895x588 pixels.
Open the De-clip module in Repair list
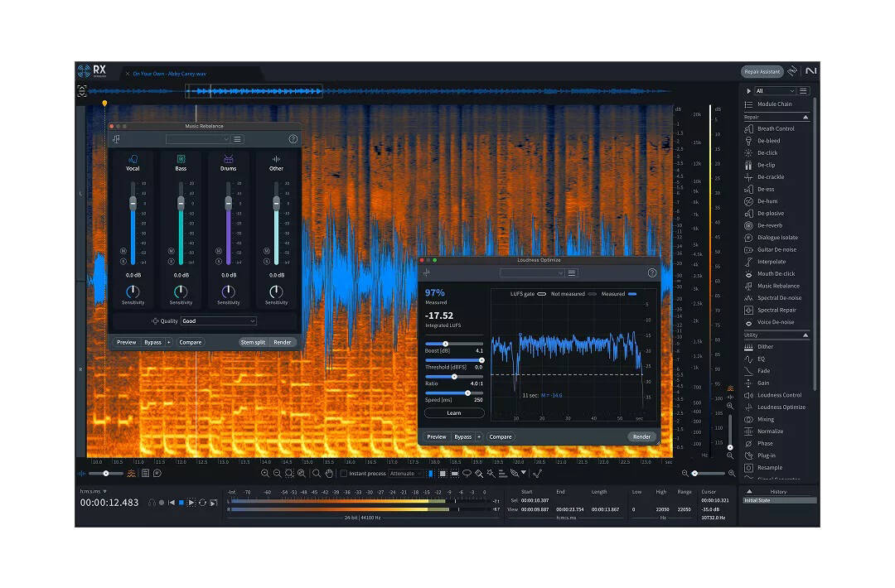(x=767, y=165)
